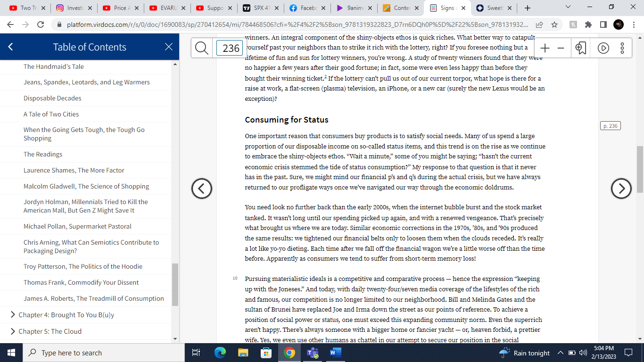Open Jeans, Spandex, Leotards, and Leg Warmers

[x=87, y=82]
